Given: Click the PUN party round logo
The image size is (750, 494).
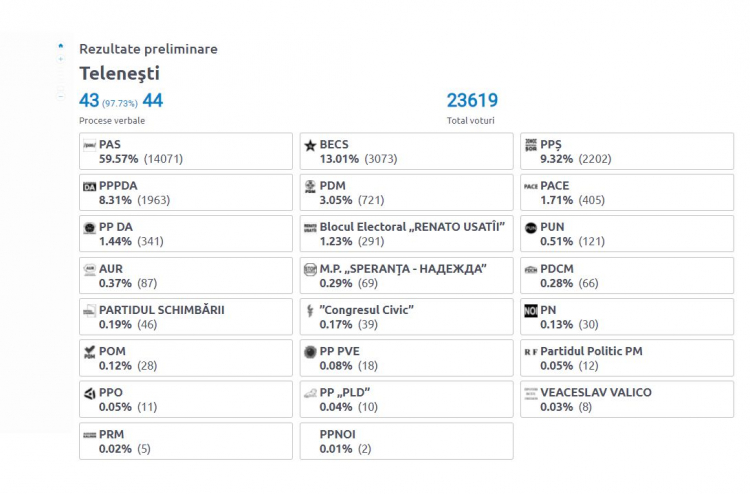Looking at the screenshot, I should 531,228.
